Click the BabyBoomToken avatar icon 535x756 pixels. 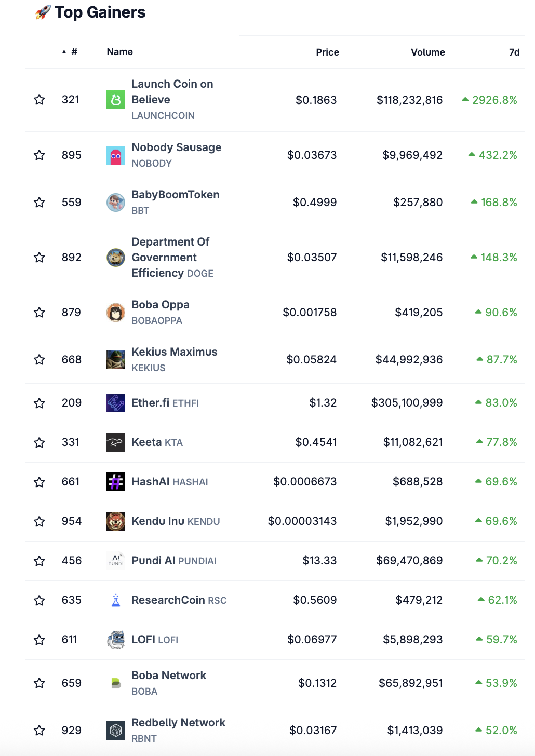(116, 203)
